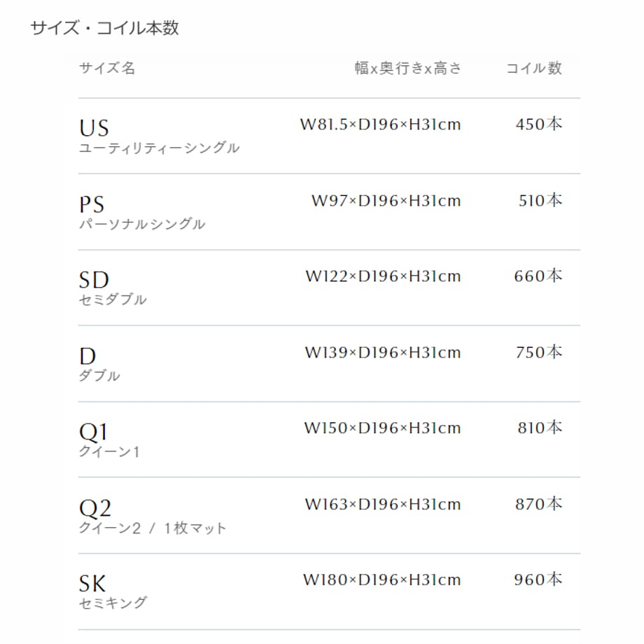Select the PS size label
644x644 pixels.
[x=92, y=204]
